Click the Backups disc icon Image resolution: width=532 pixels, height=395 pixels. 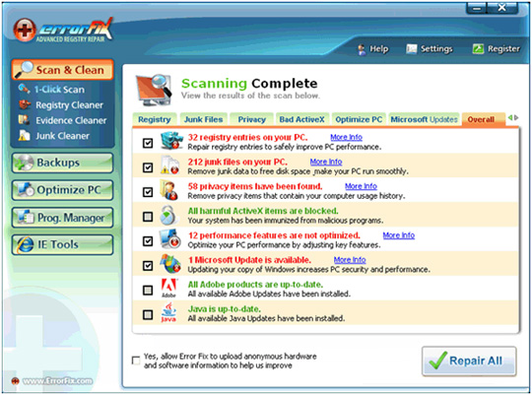(x=24, y=163)
